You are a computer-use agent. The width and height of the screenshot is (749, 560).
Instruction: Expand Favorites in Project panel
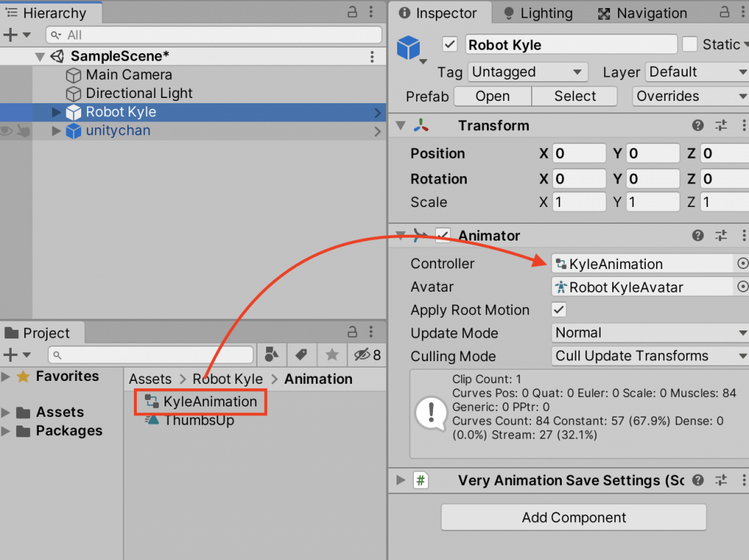point(6,377)
